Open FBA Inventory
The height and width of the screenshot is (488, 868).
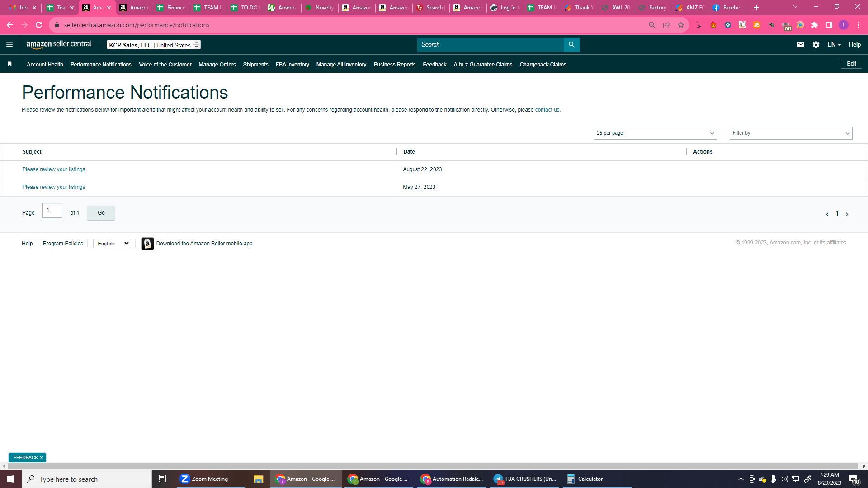click(292, 65)
